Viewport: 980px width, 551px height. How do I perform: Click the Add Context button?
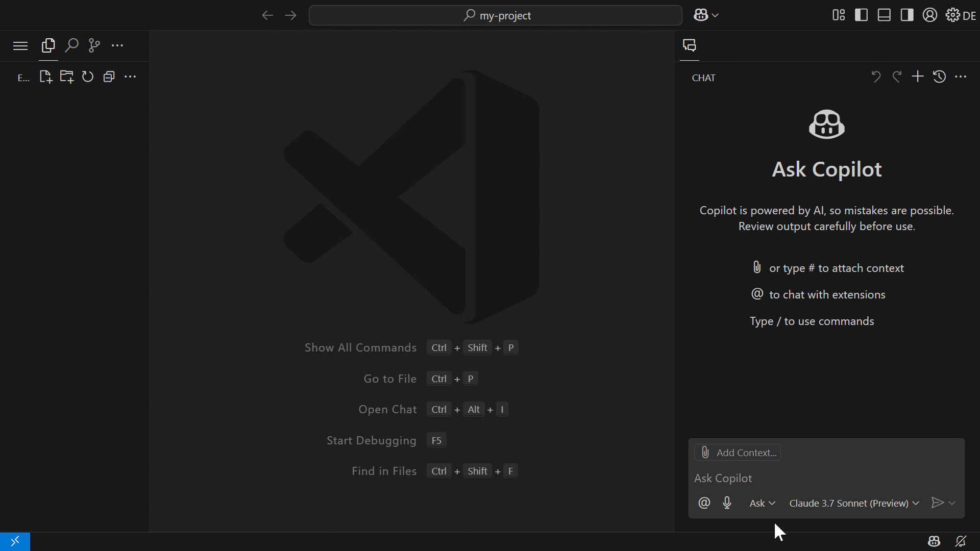coord(738,452)
